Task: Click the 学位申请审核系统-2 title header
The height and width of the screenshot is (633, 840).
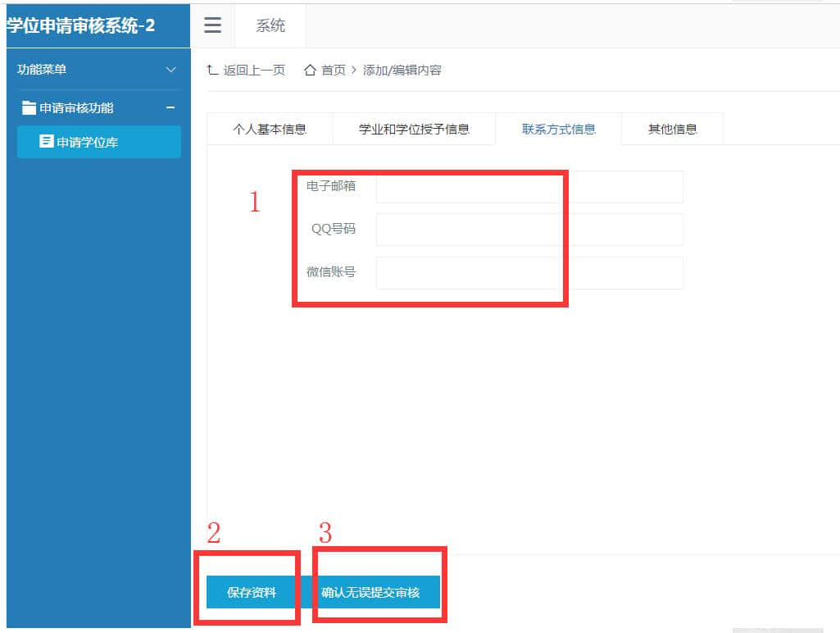Action: tap(82, 25)
